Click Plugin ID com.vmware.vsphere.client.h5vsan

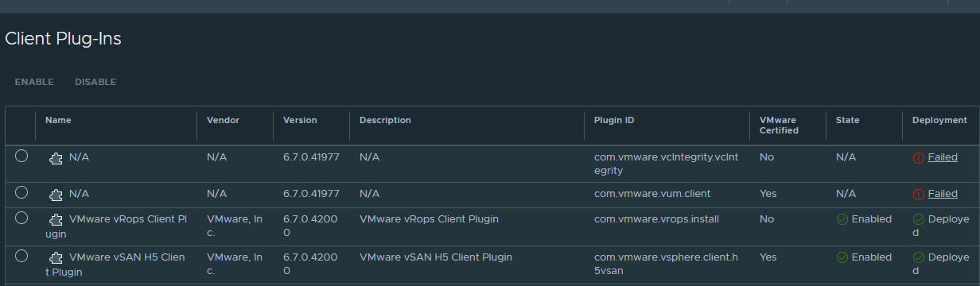coord(666,264)
